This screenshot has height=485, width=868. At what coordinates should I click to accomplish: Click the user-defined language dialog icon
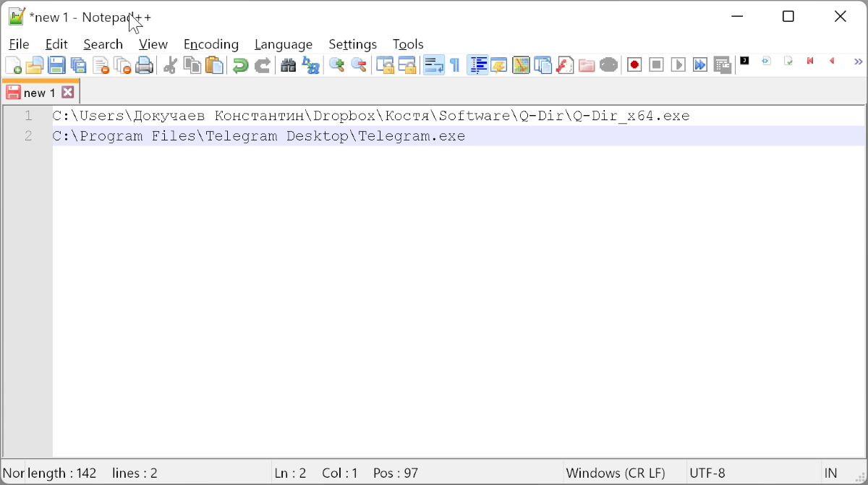(x=499, y=65)
